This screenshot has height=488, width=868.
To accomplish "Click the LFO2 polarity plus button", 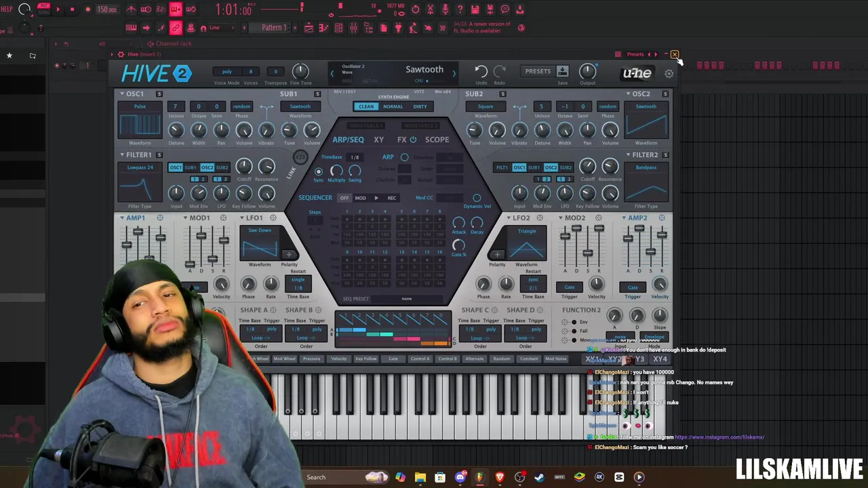I will (498, 256).
